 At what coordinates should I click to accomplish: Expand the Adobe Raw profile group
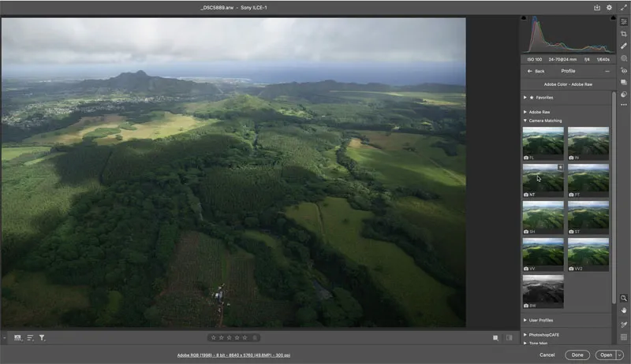(540, 112)
